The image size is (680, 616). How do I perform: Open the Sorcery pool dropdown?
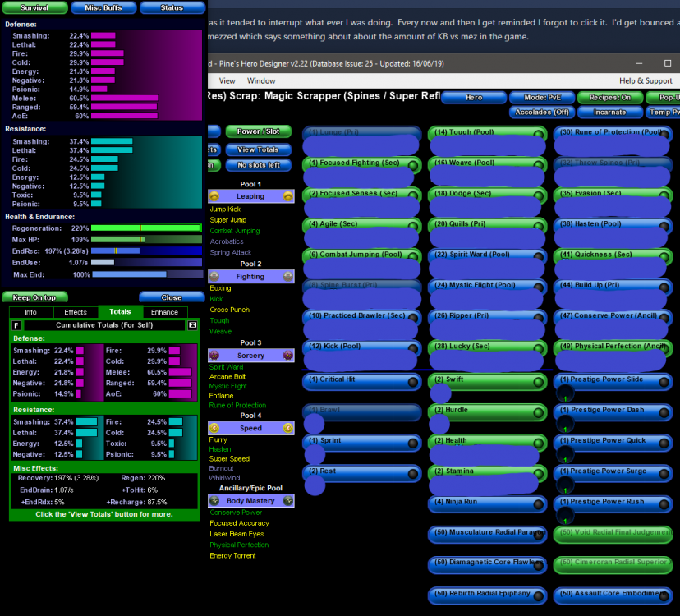coord(250,356)
